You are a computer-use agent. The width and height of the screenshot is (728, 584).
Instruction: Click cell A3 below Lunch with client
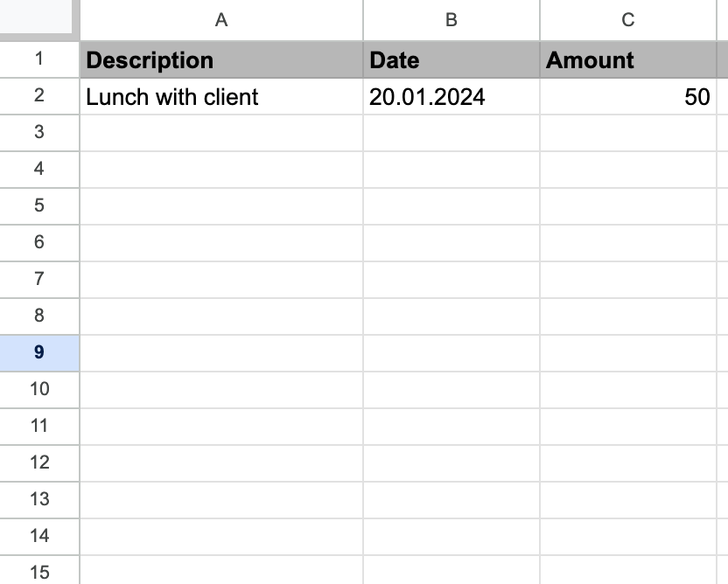(220, 133)
